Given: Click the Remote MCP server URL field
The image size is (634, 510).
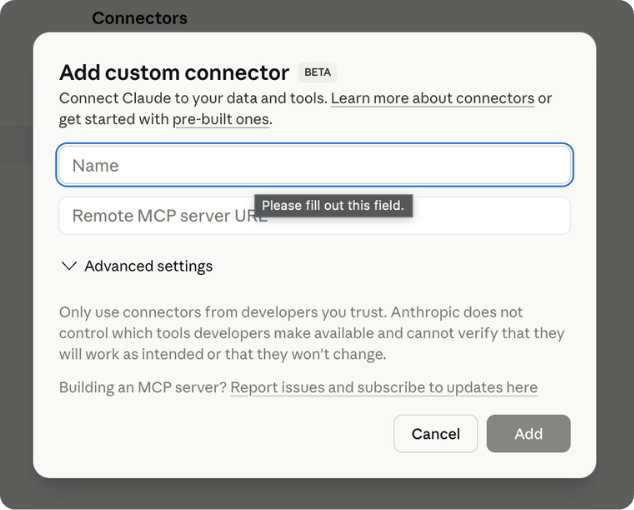Looking at the screenshot, I should tap(160, 215).
